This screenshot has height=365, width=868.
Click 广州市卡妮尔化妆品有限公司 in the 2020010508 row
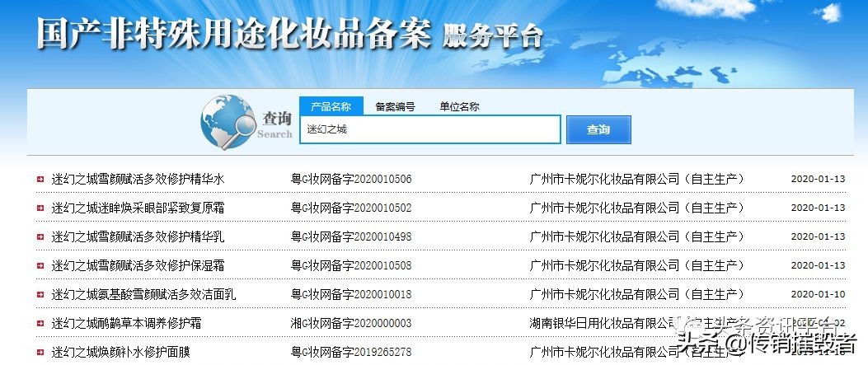[604, 265]
